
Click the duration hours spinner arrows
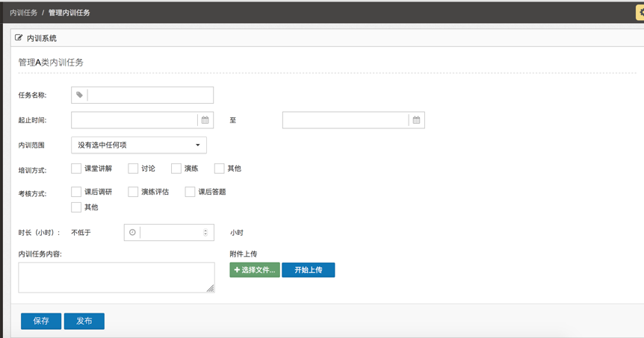[x=205, y=233]
